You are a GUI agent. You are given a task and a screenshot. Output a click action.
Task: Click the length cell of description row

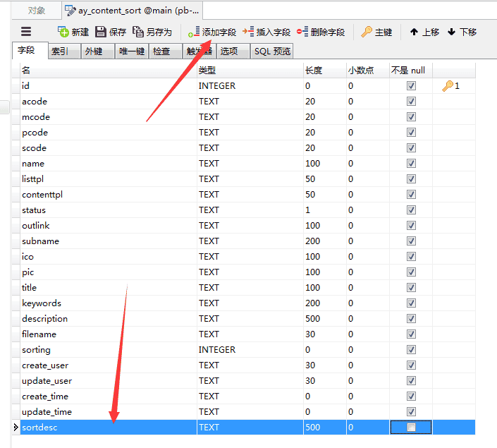pyautogui.click(x=323, y=319)
